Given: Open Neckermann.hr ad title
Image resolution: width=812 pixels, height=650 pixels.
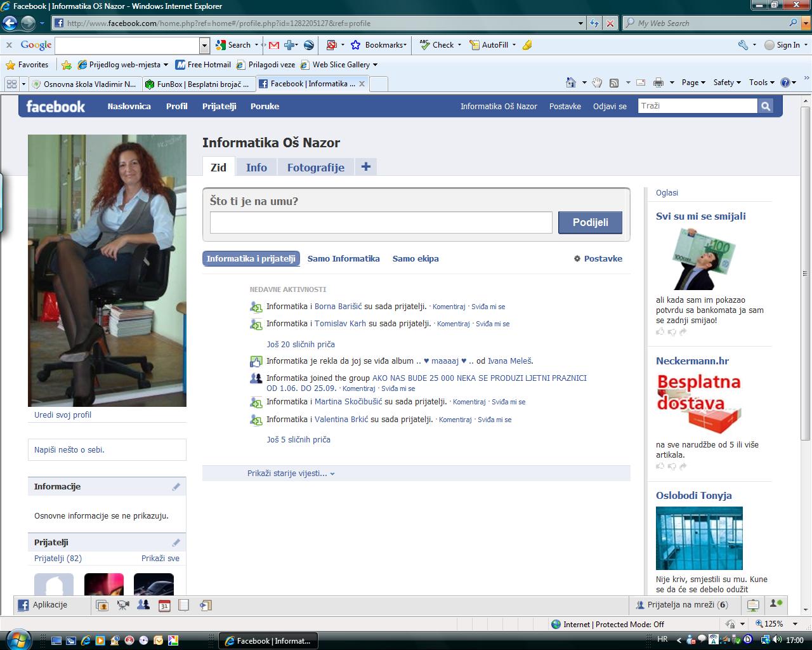Looking at the screenshot, I should (692, 361).
